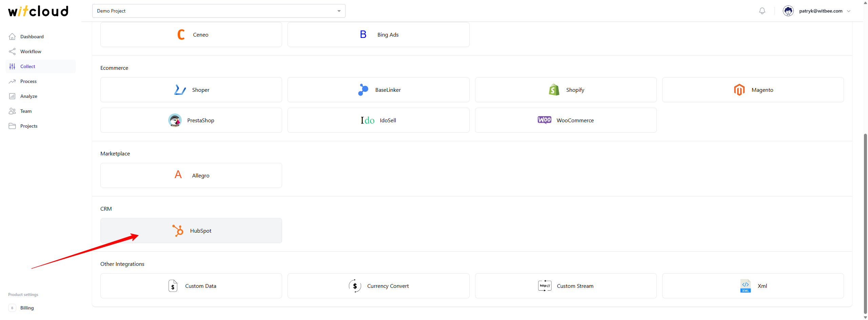The image size is (868, 320).
Task: Click the Analyze chart icon
Action: click(12, 96)
